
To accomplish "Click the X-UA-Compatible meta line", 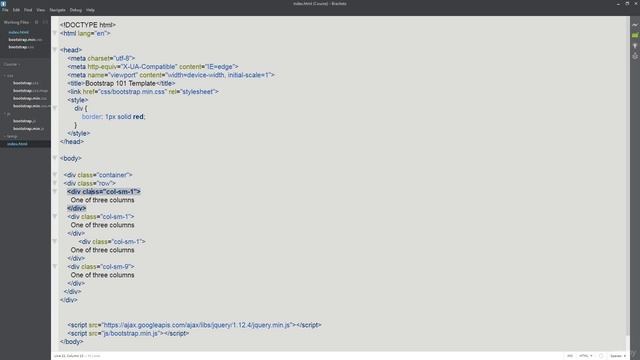I will pyautogui.click(x=153, y=67).
